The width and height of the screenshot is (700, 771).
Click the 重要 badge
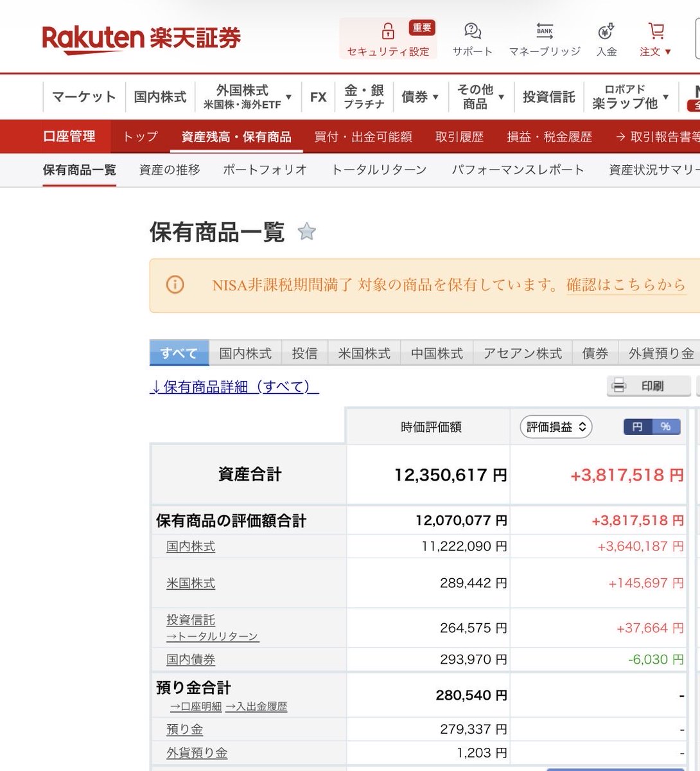coord(422,28)
